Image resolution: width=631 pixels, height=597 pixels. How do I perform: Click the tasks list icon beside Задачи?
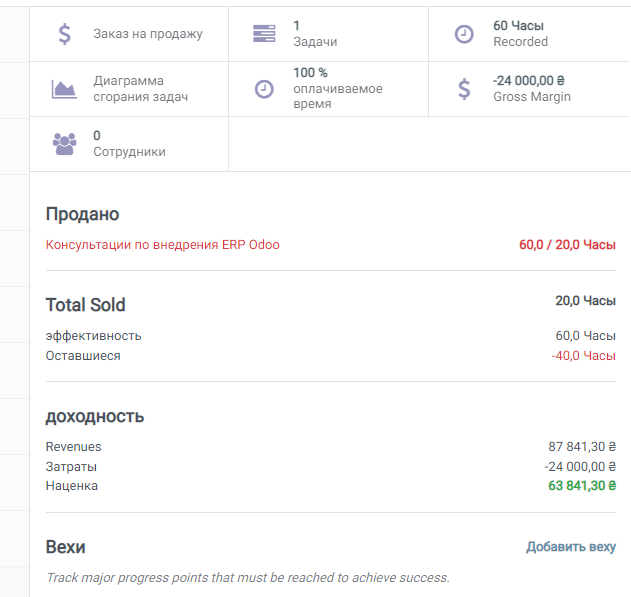pyautogui.click(x=264, y=33)
